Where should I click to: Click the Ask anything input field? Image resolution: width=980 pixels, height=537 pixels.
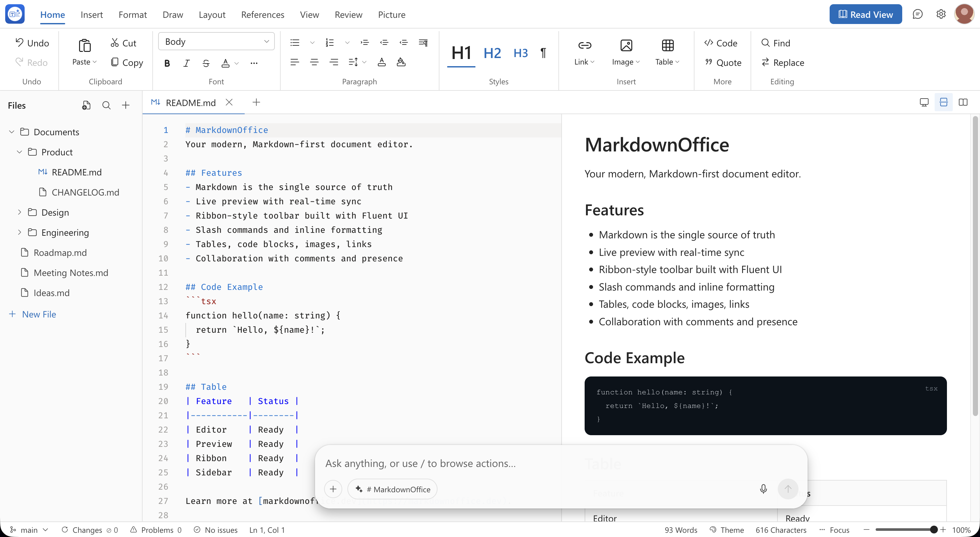[x=561, y=463]
